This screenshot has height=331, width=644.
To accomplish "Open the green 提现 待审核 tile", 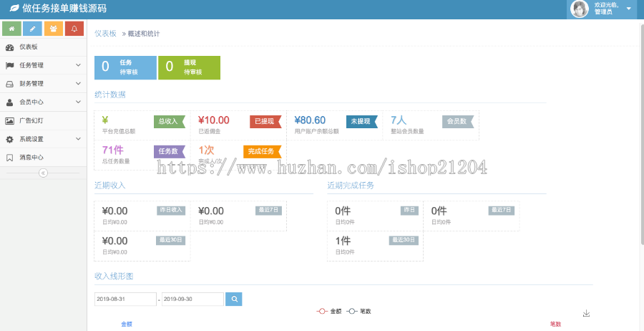I will 189,67.
